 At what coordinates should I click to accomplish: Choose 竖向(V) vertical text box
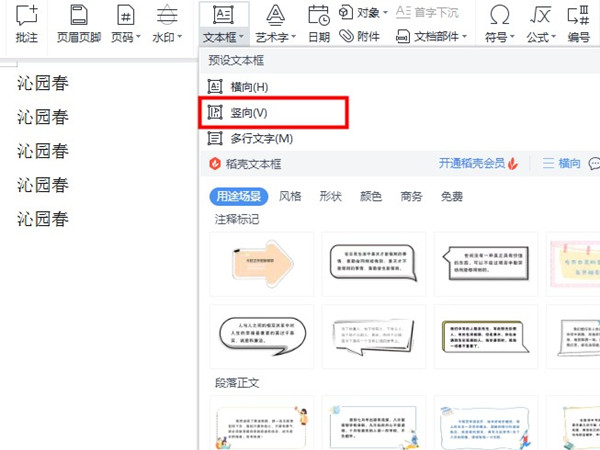tap(248, 113)
